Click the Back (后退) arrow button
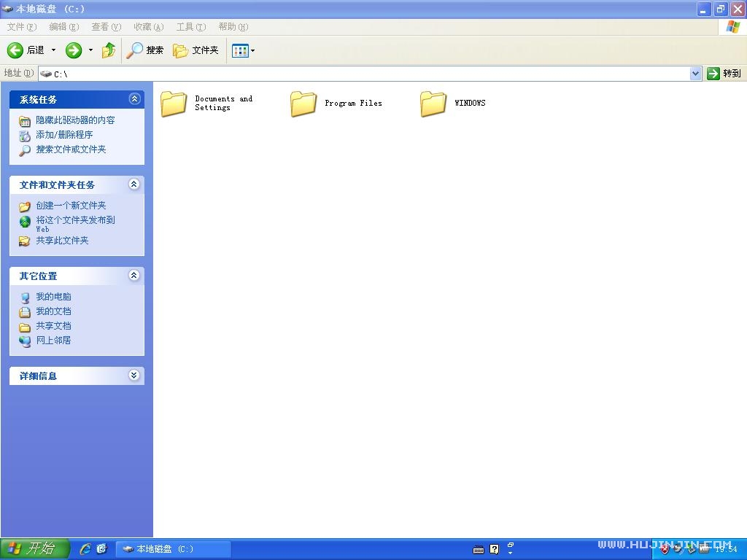 [15, 50]
